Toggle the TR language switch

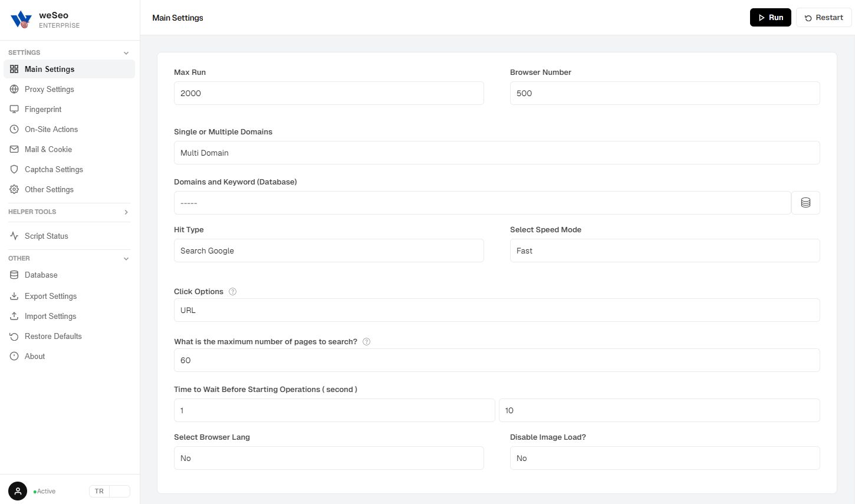(110, 491)
